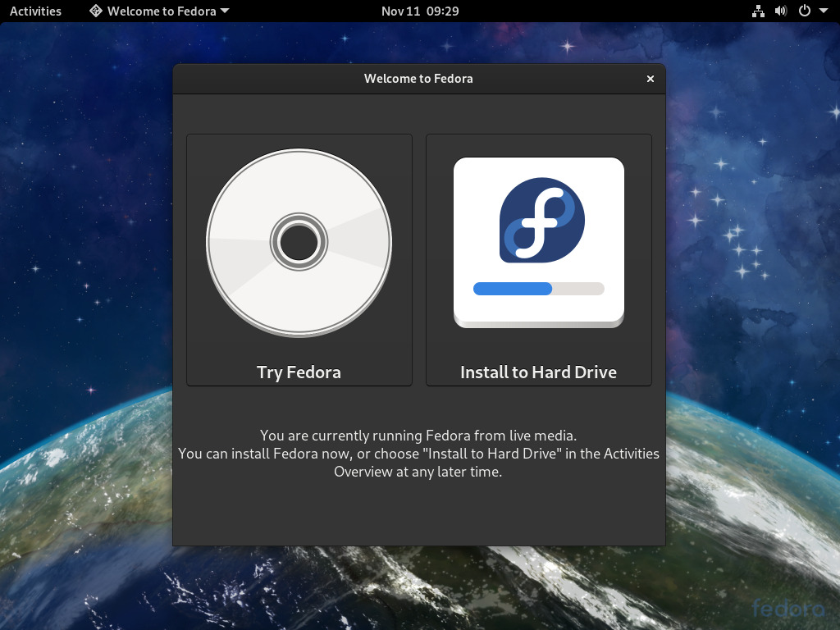The image size is (840, 630).
Task: Open the Activities overview
Action: click(x=35, y=11)
